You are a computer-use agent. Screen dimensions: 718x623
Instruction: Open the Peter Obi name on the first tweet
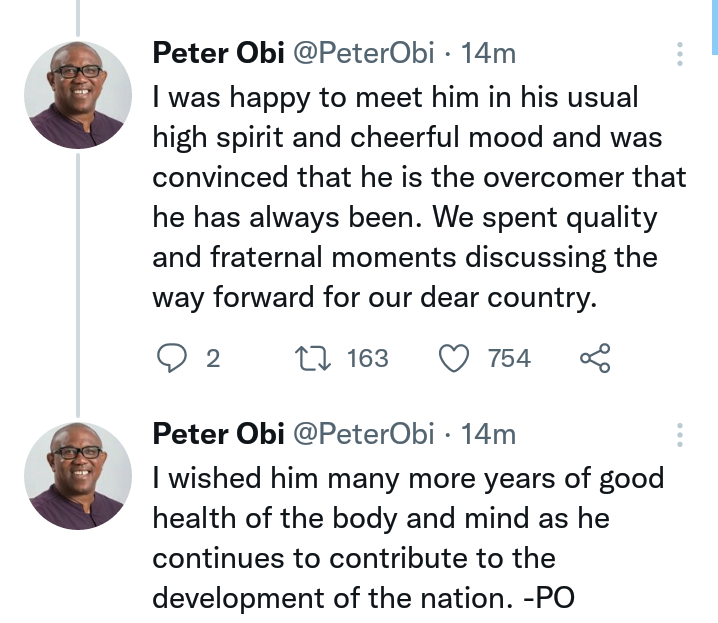point(218,53)
